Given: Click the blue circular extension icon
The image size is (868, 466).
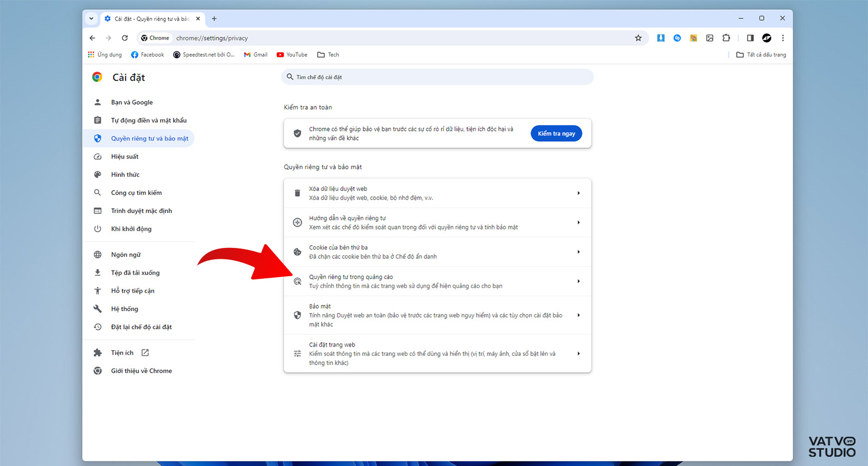Looking at the screenshot, I should (677, 38).
